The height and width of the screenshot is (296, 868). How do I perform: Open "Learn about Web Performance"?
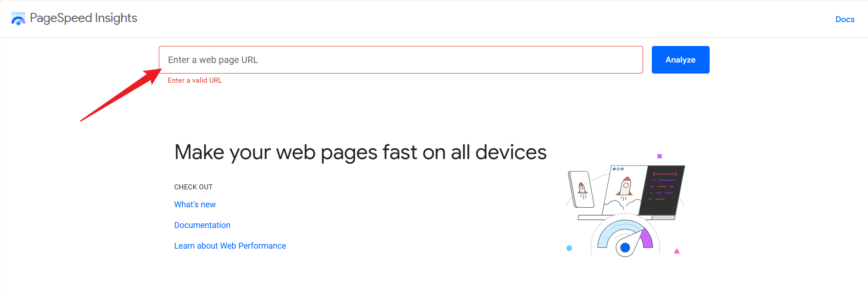230,245
